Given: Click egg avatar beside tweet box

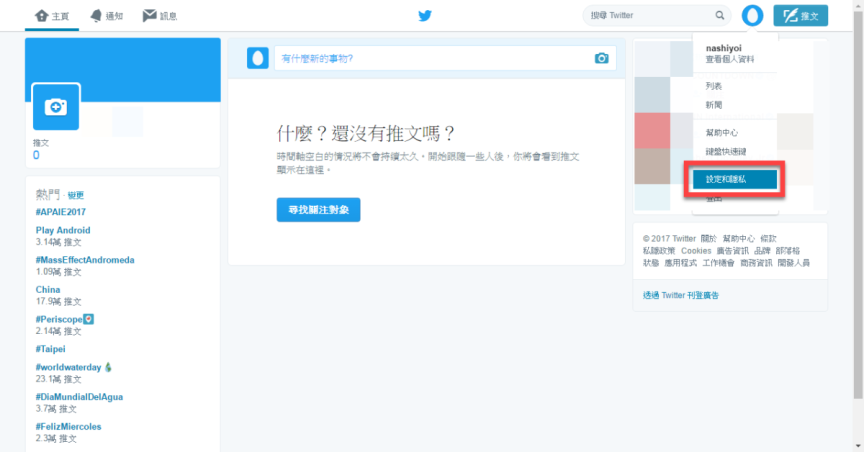Looking at the screenshot, I should (257, 58).
